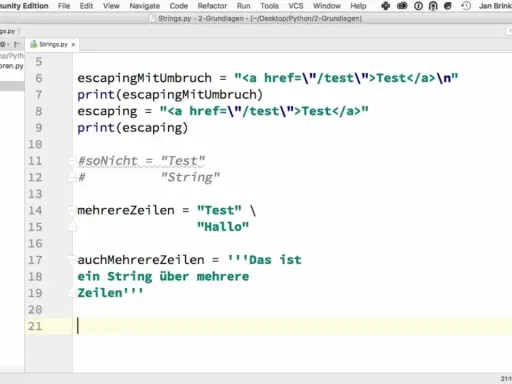
Task: Click the 21:1 cursor position in status bar
Action: point(506,379)
